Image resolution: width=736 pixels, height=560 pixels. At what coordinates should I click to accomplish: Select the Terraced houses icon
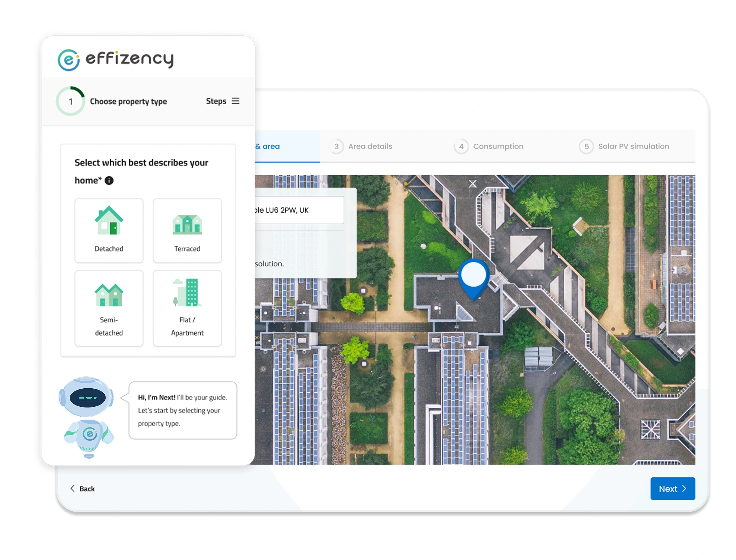click(x=187, y=224)
